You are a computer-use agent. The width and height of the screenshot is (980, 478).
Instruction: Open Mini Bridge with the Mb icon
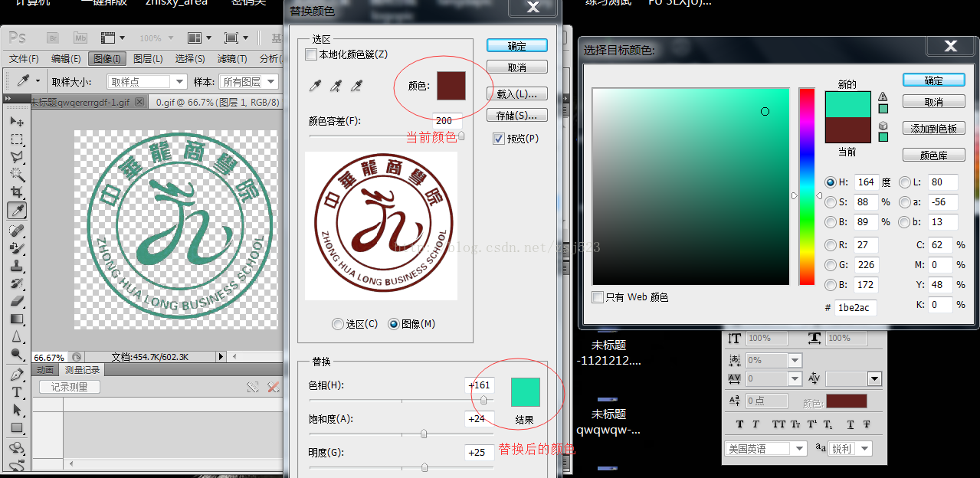coord(80,38)
